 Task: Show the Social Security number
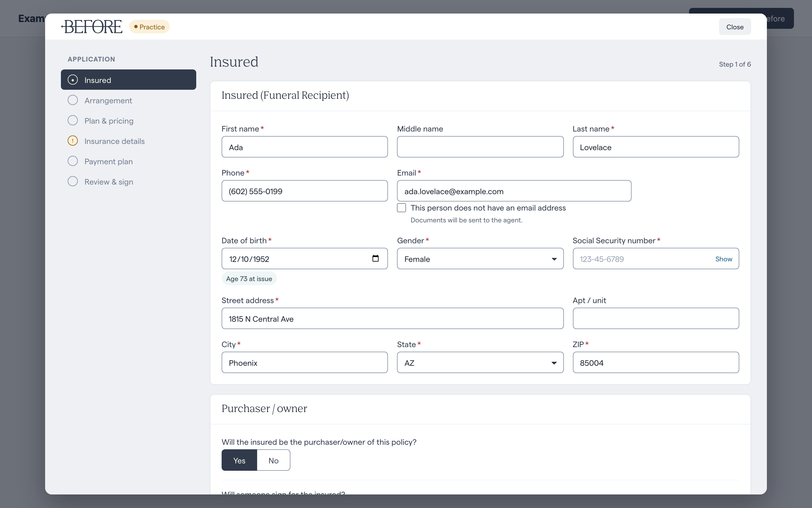coord(723,259)
